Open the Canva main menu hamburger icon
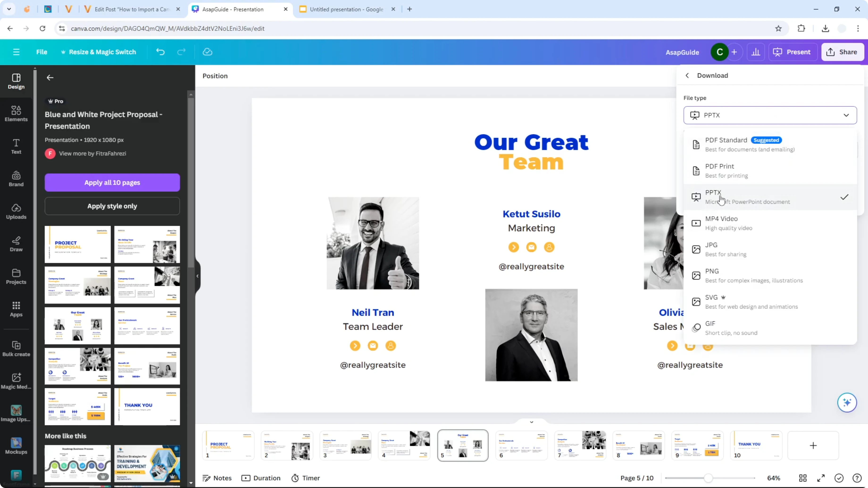868x488 pixels. (x=16, y=52)
